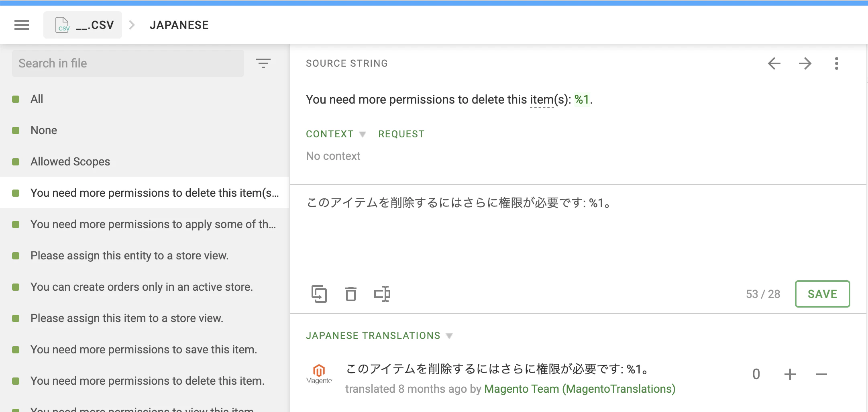Clear the translation with trash icon
Image resolution: width=868 pixels, height=412 pixels.
[x=351, y=294]
